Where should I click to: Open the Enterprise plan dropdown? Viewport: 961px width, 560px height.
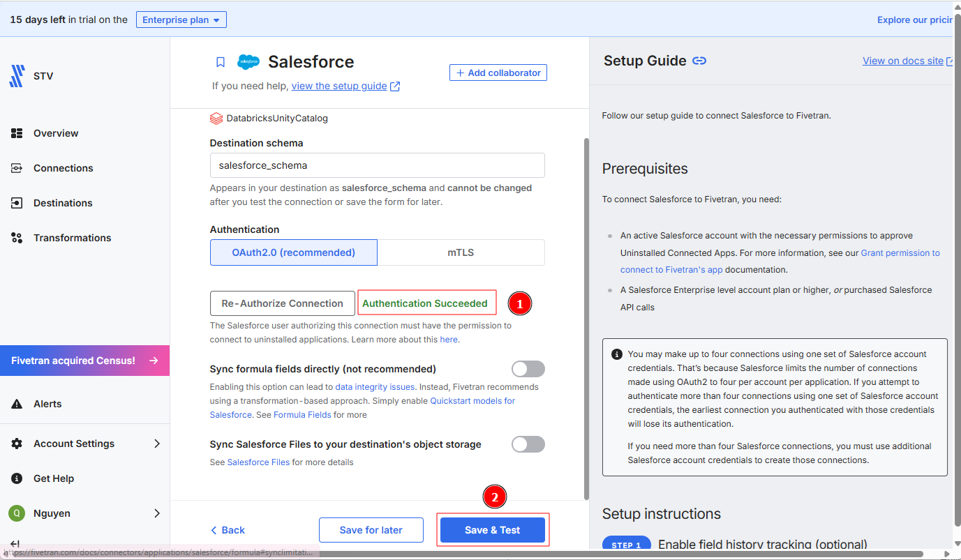(x=181, y=20)
